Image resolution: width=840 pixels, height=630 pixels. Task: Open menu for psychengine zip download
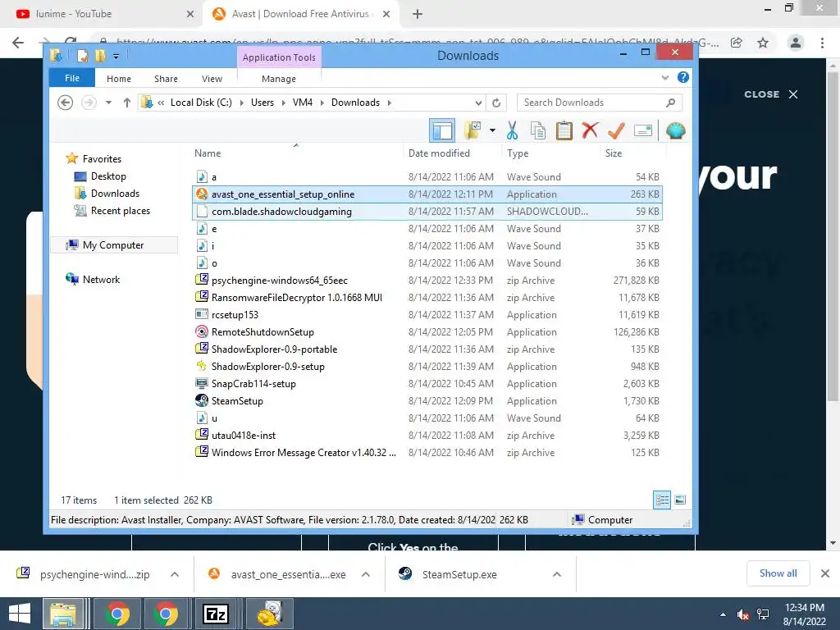click(175, 574)
